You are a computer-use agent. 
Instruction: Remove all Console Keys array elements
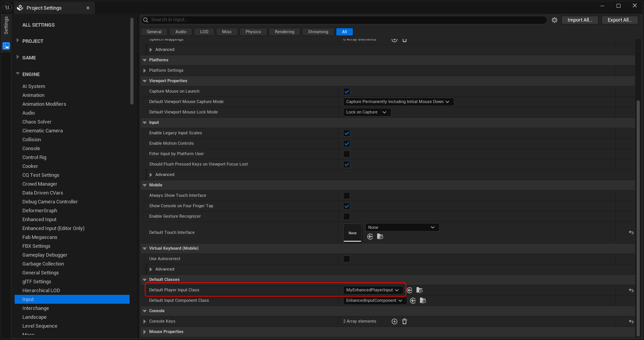[405, 321]
